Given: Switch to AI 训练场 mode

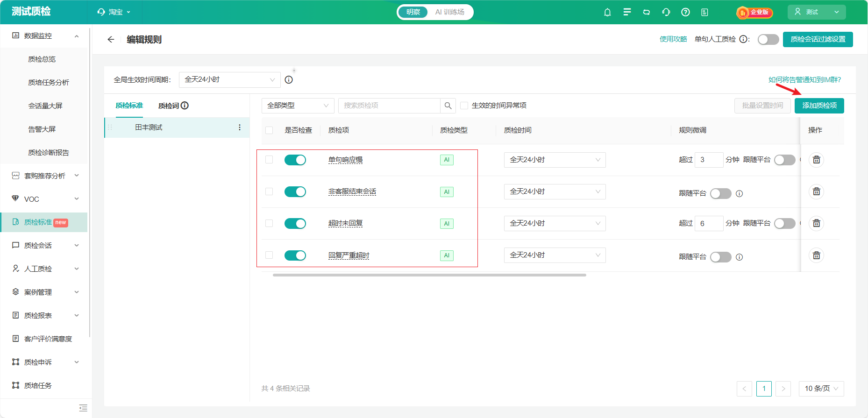Looking at the screenshot, I should tap(449, 12).
